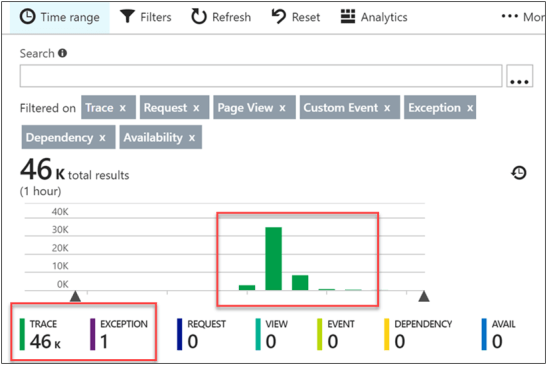
Task: Remove the Trace filter chip
Action: (122, 108)
